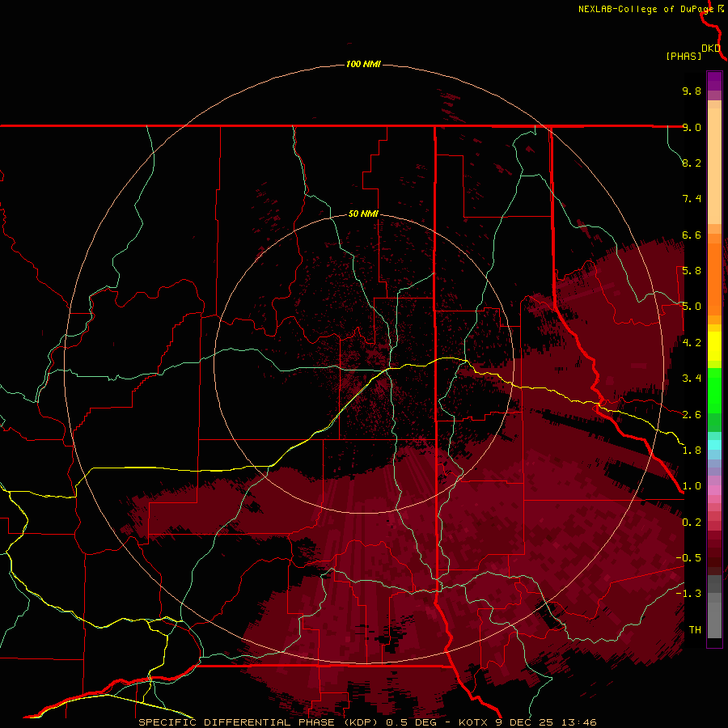The image size is (728, 728).
Task: Click the 9.8 scale value
Action: click(692, 91)
